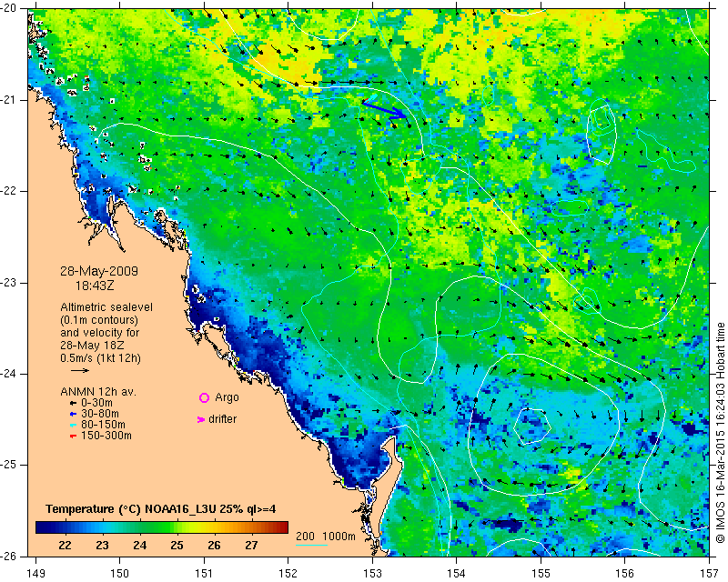
Task: Click longitude axis label 156
Action: (x=625, y=574)
